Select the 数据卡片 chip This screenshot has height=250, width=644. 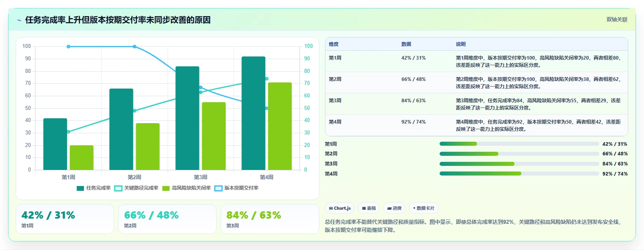click(423, 208)
